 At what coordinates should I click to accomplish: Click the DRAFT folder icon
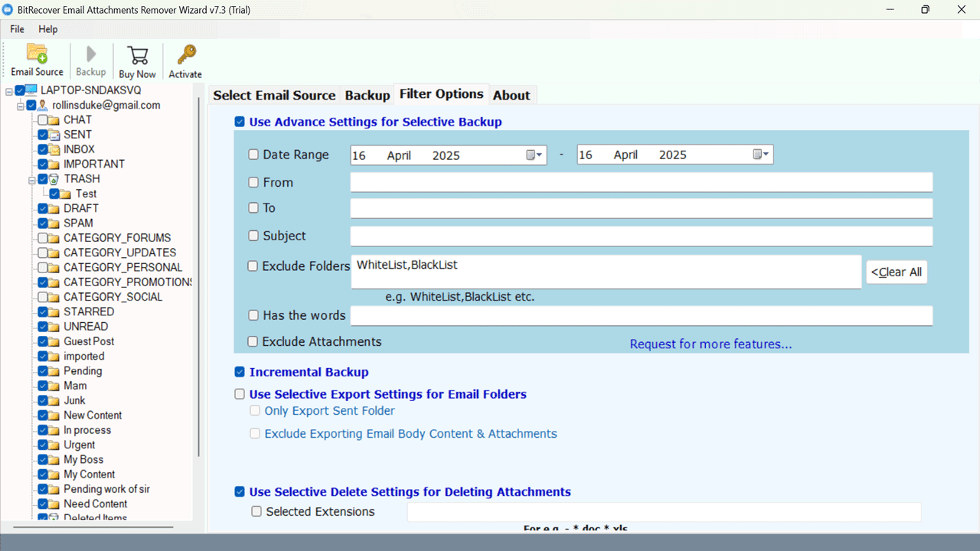tap(54, 209)
